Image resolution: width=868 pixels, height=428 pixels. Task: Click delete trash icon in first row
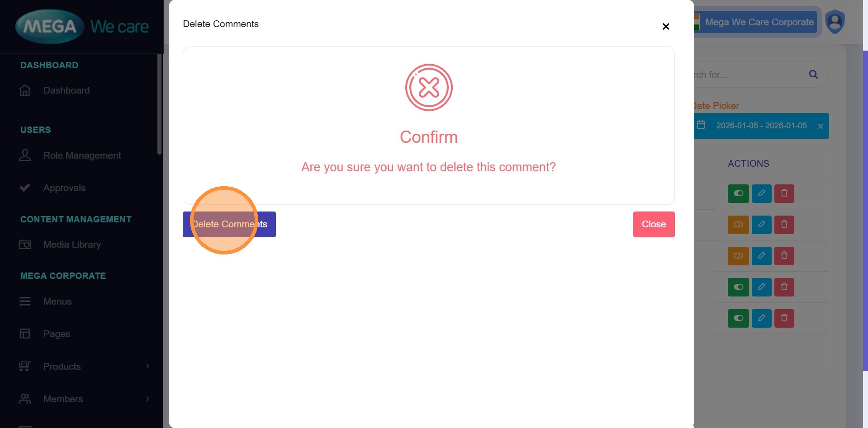pos(784,193)
